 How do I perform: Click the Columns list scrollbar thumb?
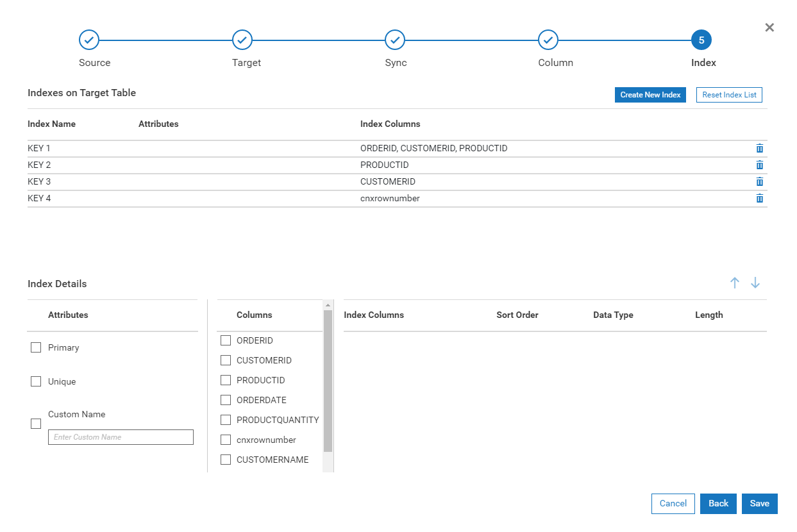328,381
